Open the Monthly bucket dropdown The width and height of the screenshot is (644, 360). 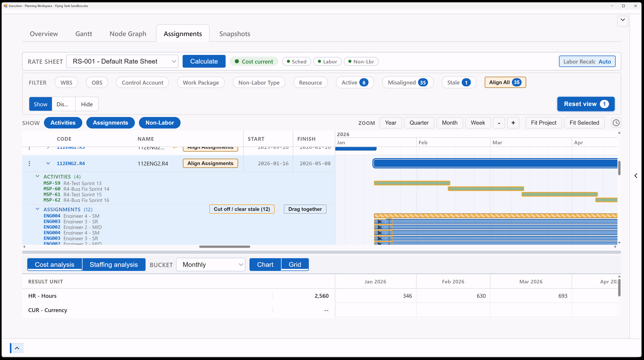[211, 265]
